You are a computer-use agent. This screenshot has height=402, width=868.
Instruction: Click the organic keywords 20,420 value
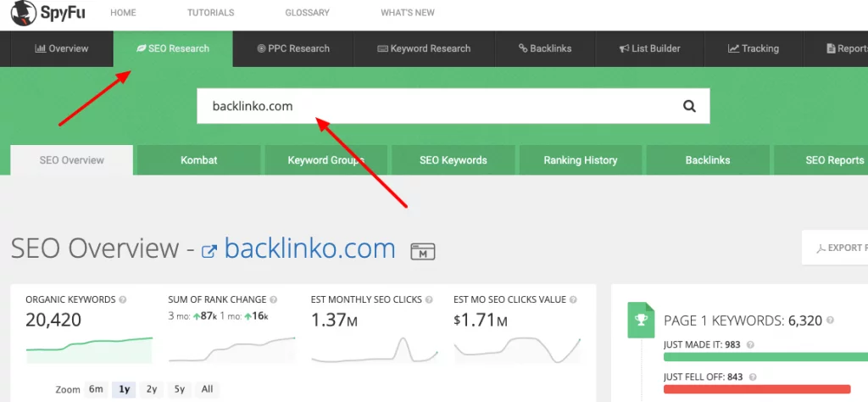[53, 320]
